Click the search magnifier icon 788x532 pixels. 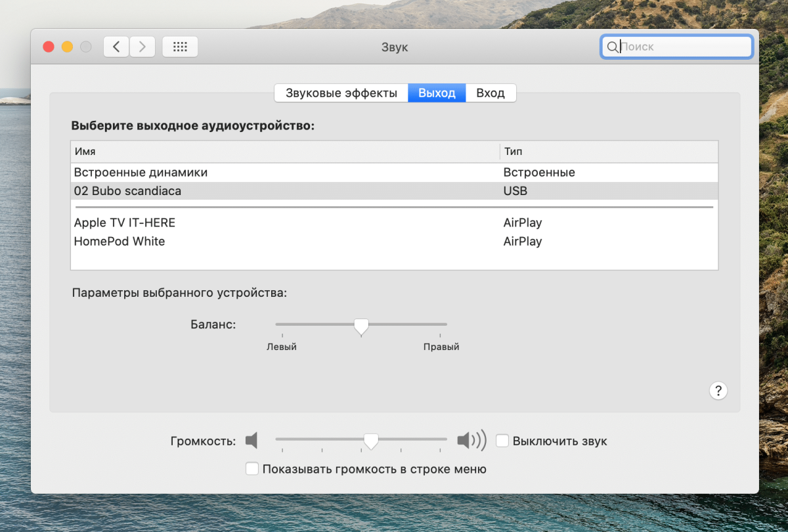(x=612, y=47)
